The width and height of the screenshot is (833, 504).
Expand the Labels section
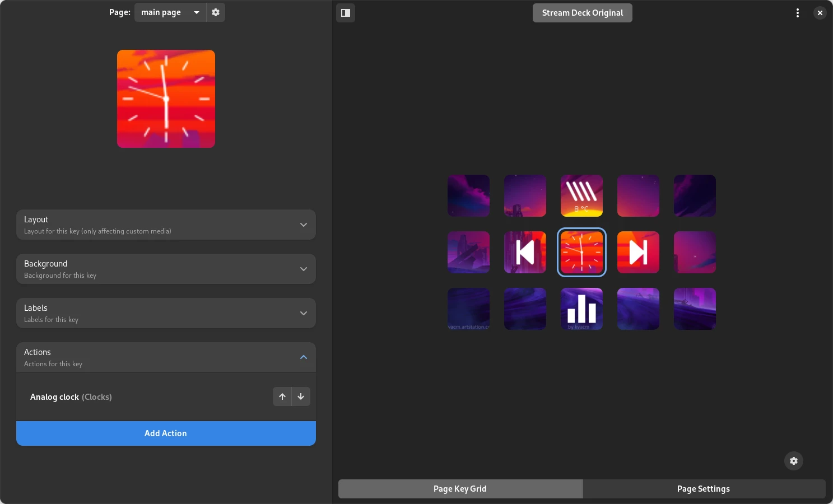166,313
